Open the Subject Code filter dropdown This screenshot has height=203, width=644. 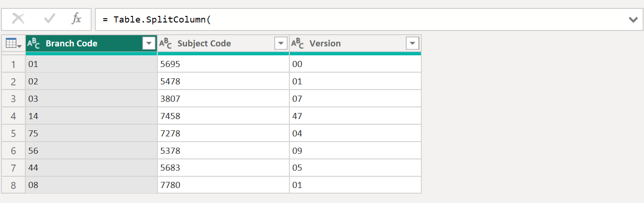281,44
